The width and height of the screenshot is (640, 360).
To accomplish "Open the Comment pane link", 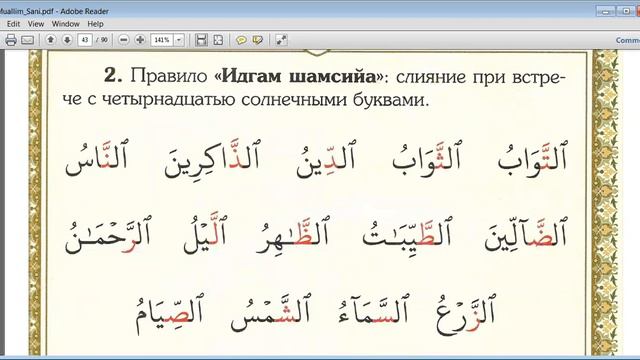I will coord(628,40).
